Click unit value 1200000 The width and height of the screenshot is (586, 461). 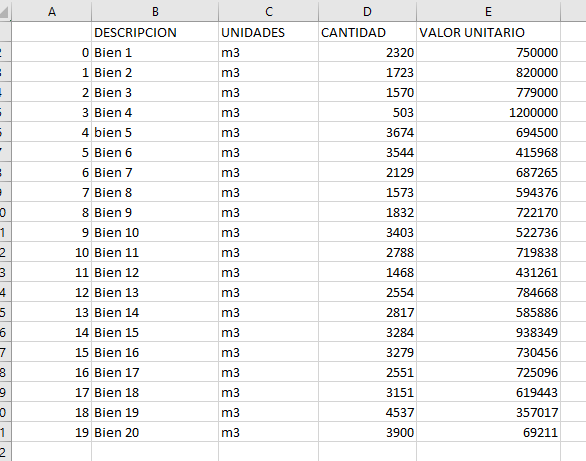(x=488, y=112)
